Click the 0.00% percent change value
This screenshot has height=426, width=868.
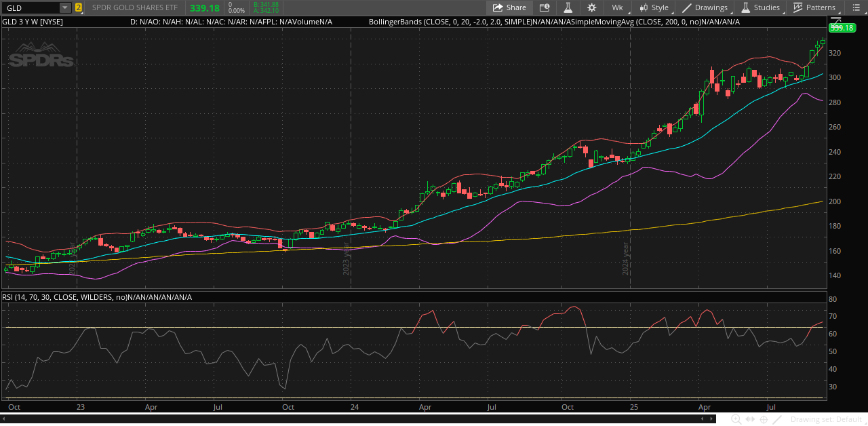pyautogui.click(x=237, y=11)
